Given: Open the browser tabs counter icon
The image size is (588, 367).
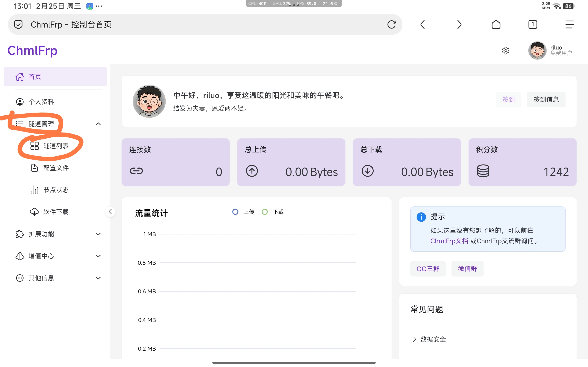Looking at the screenshot, I should (533, 24).
